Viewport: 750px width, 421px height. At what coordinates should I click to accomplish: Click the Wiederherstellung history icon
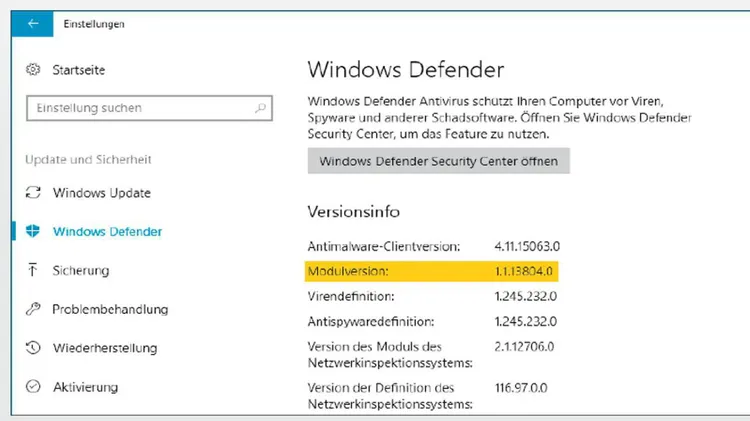(33, 348)
